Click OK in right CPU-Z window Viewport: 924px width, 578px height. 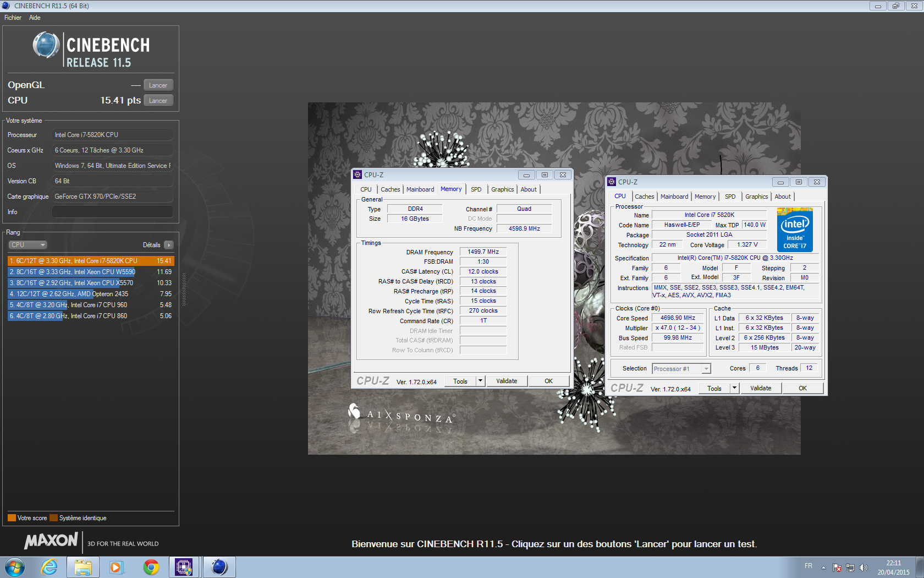pyautogui.click(x=803, y=388)
